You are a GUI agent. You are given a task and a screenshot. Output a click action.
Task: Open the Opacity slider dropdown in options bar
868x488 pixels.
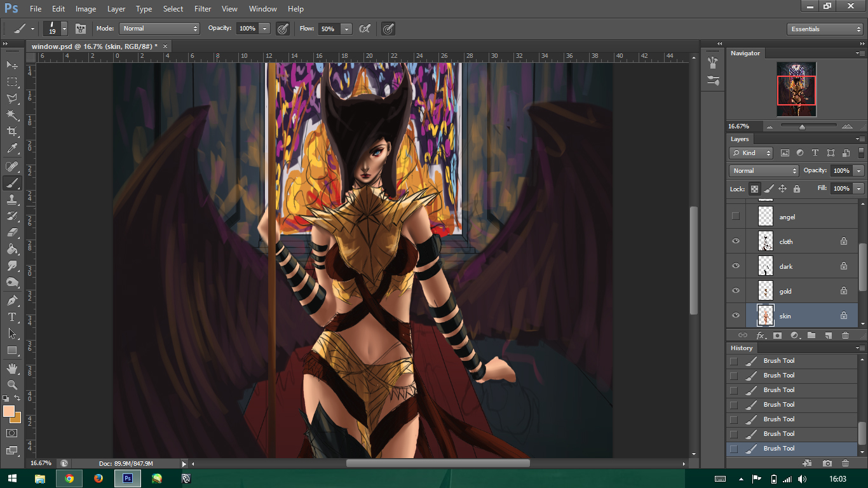coord(265,29)
